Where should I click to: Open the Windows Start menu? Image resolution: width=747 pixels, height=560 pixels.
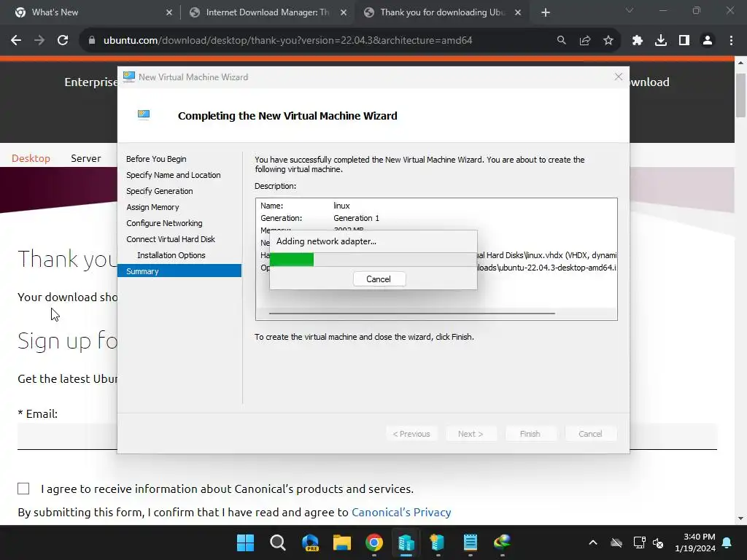coord(246,542)
